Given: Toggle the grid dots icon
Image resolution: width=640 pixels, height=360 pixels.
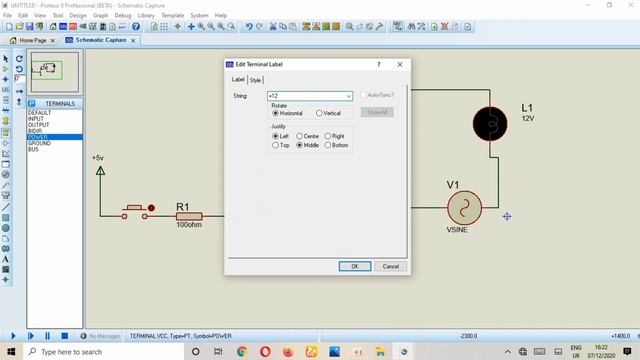Looking at the screenshot, I should click(164, 27).
